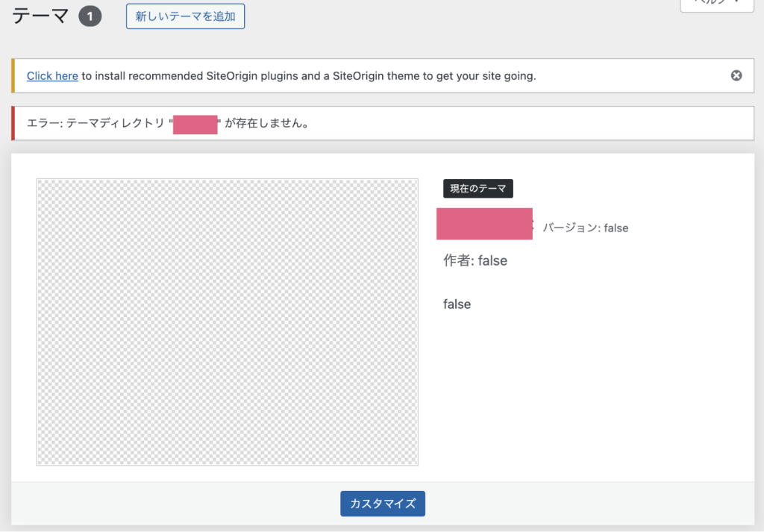This screenshot has height=532, width=764.
Task: Click the 作者: false author line
Action: (475, 260)
